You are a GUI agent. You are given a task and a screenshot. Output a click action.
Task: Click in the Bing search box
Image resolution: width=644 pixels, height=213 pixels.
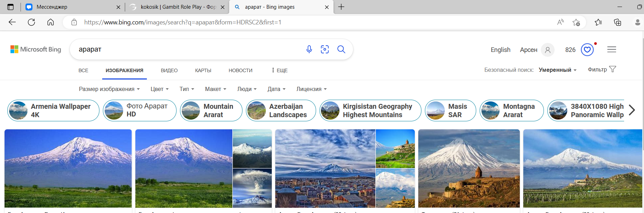pos(188,50)
